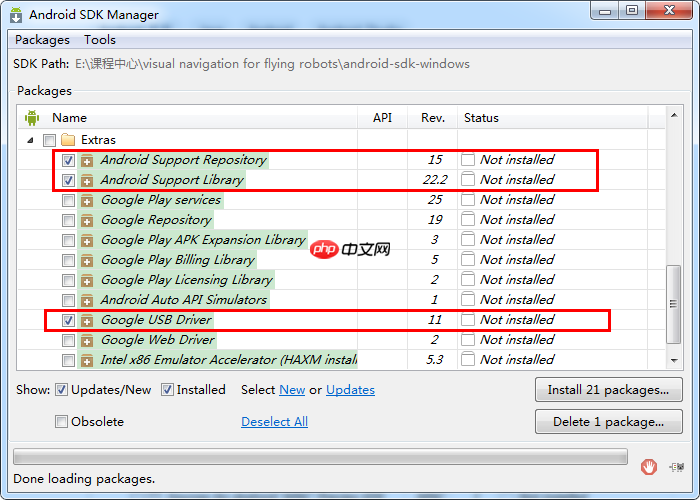Click Delete 1 package button
The height and width of the screenshot is (500, 700).
(x=608, y=421)
